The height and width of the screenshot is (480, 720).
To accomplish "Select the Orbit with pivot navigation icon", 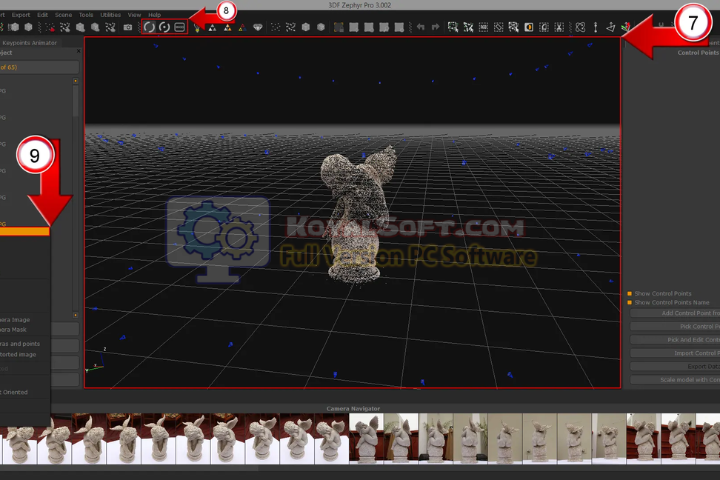I will [164, 27].
